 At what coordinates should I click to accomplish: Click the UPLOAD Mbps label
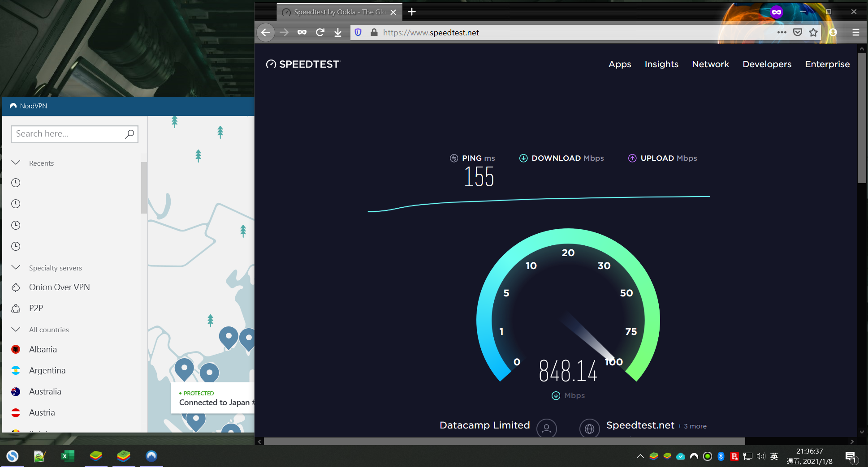click(x=663, y=158)
